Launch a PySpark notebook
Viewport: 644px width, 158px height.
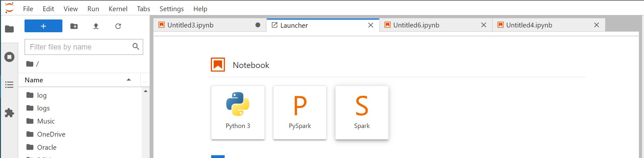[x=300, y=112]
